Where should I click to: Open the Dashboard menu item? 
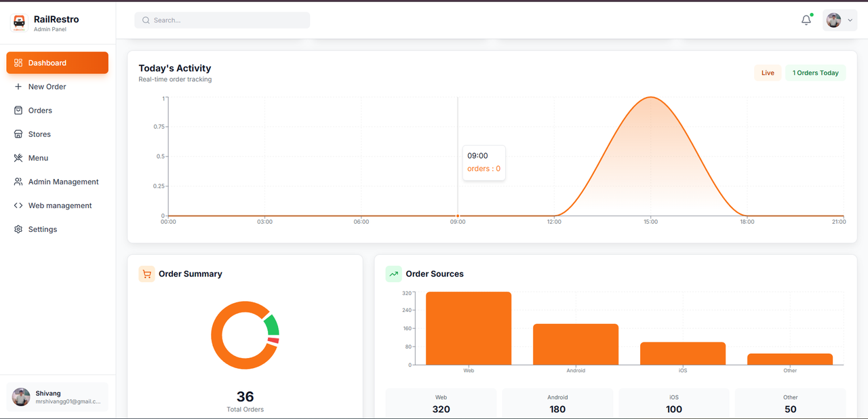(57, 63)
